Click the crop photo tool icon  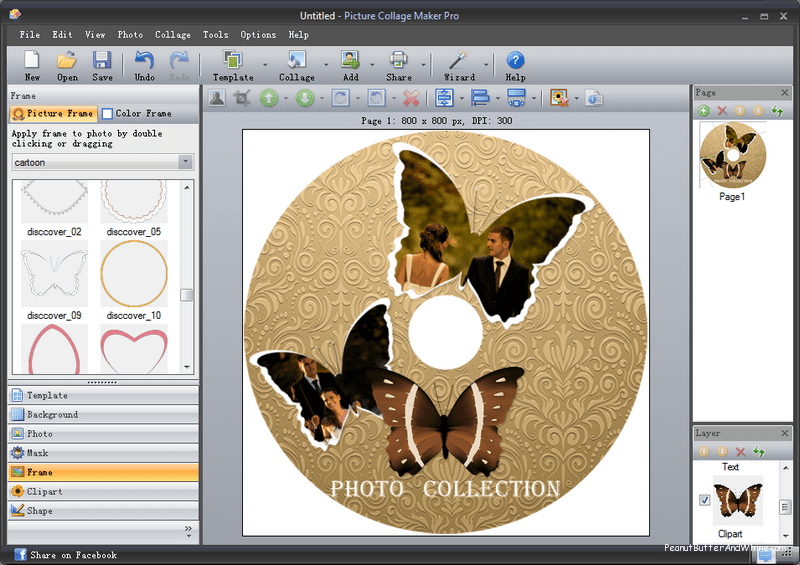[242, 98]
